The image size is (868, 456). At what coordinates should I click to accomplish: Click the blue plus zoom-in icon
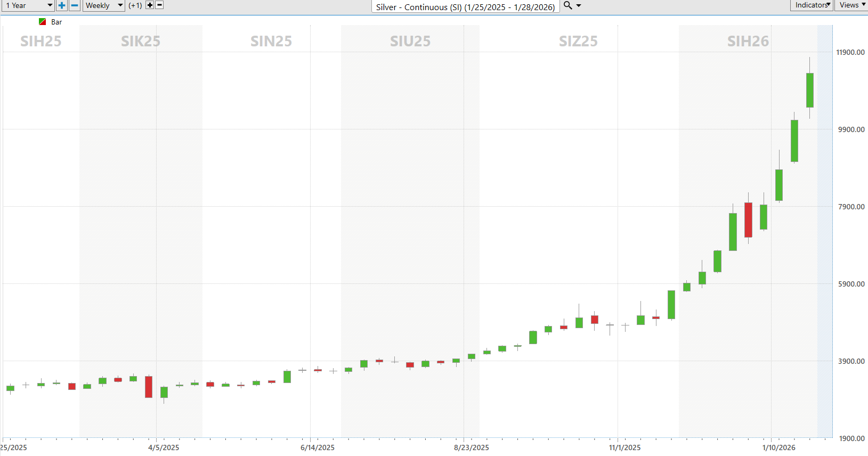tap(62, 5)
